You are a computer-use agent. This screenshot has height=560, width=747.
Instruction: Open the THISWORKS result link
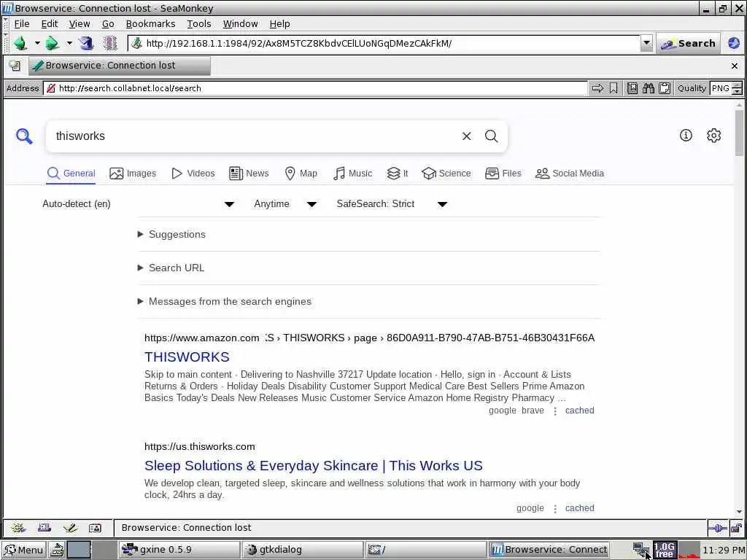[187, 357]
